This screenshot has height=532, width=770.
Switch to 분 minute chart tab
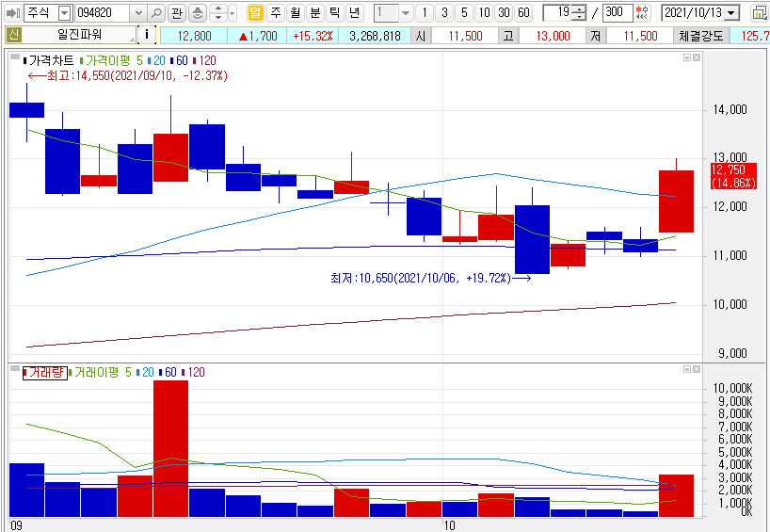tap(314, 13)
